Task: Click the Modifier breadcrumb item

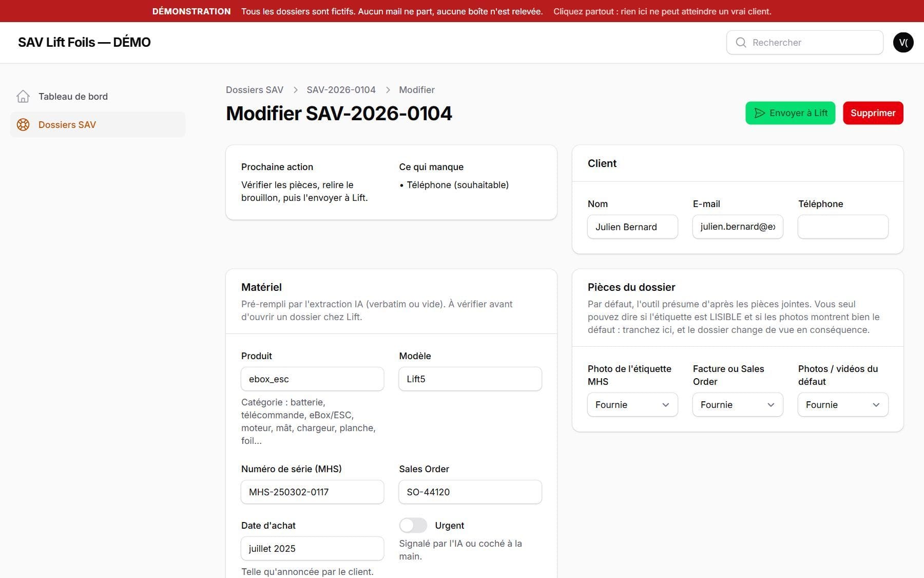Action: [x=417, y=90]
